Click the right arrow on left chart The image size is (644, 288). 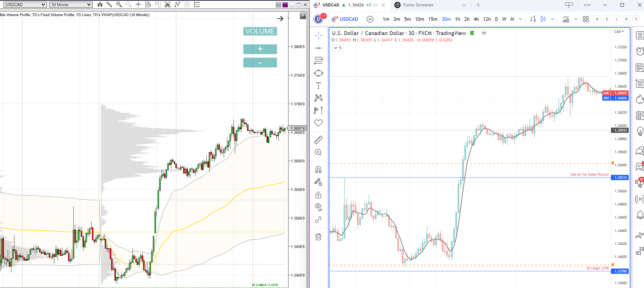(280, 19)
